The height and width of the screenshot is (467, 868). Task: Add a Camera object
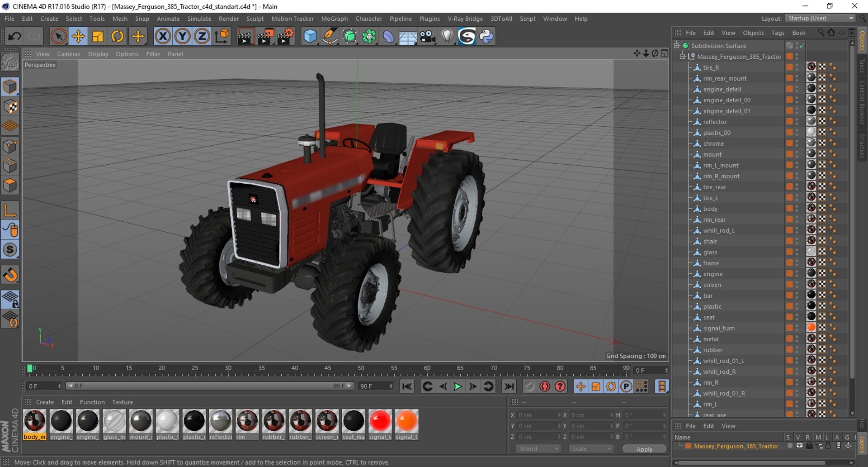(427, 36)
